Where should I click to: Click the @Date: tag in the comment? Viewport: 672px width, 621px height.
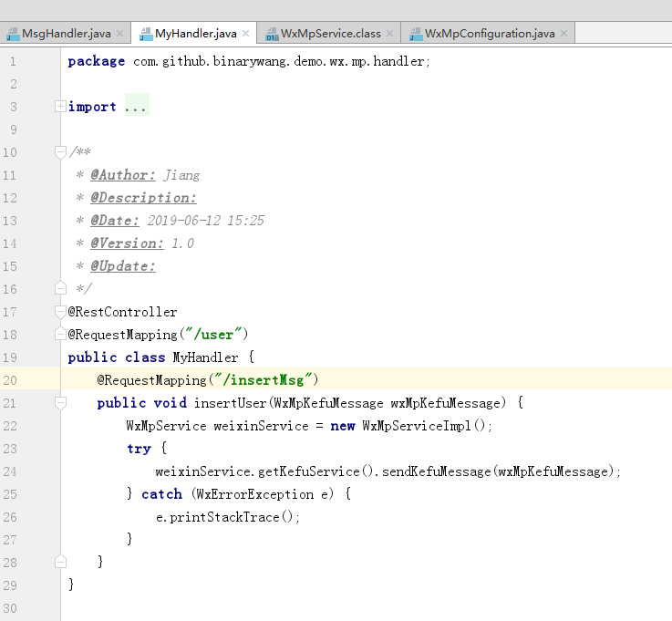(115, 221)
